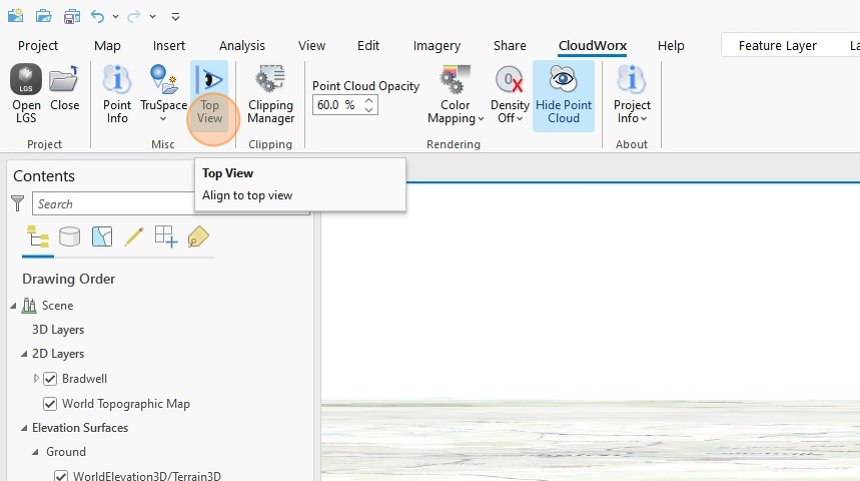Select the WorldElevation3D/Terrain3D layer name

(147, 476)
